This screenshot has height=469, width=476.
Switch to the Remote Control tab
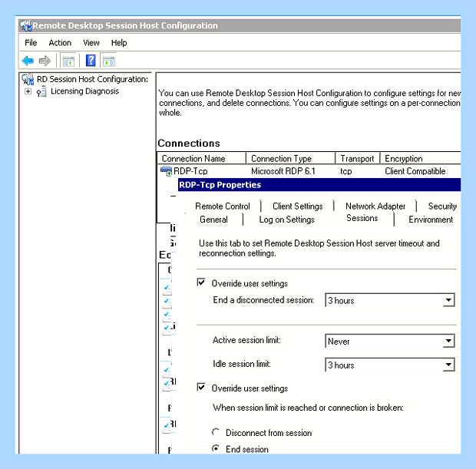[x=223, y=206]
